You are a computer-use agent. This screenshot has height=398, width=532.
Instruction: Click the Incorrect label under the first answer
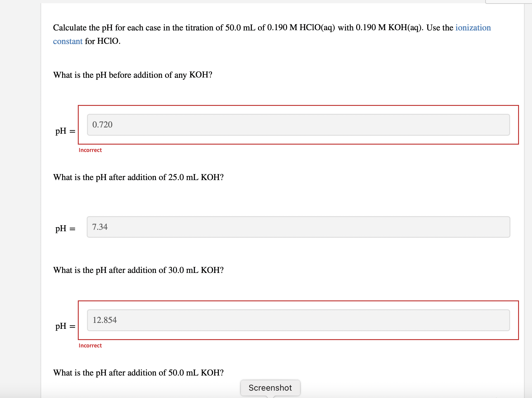90,150
